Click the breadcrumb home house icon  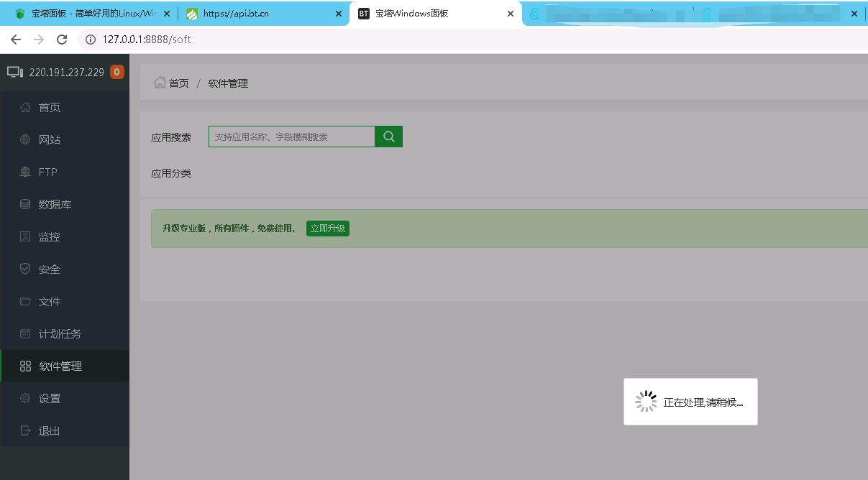point(160,83)
